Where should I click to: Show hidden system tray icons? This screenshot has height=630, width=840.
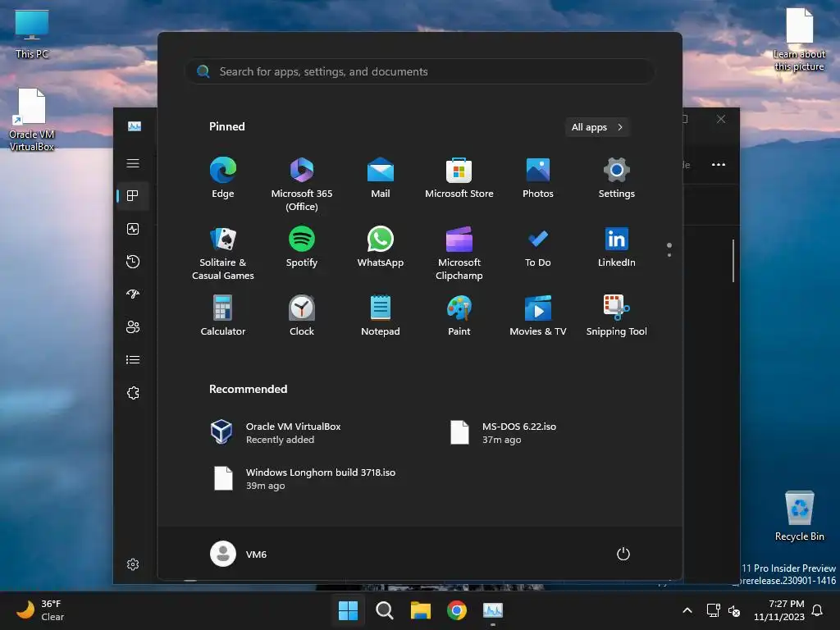687,610
